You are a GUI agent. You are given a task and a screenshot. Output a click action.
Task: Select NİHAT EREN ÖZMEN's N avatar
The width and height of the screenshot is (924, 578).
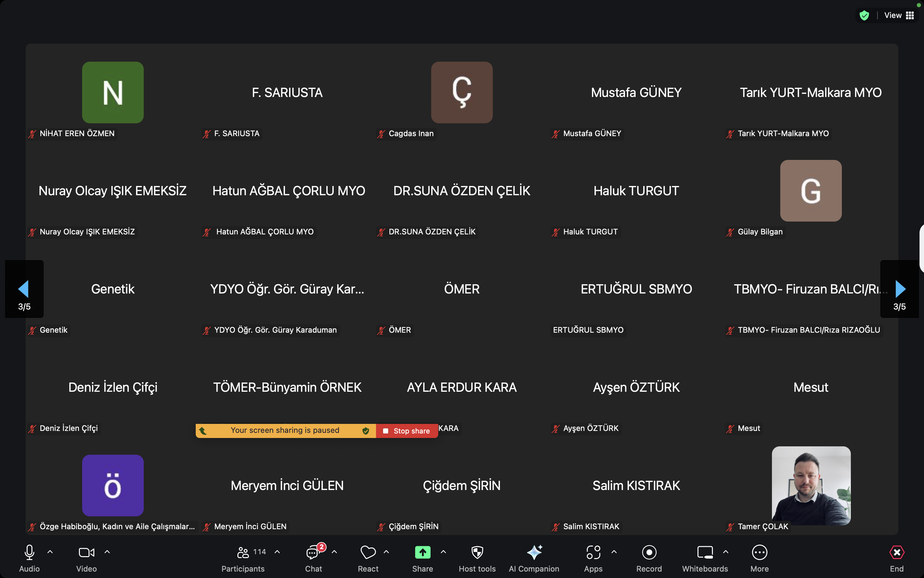tap(113, 92)
